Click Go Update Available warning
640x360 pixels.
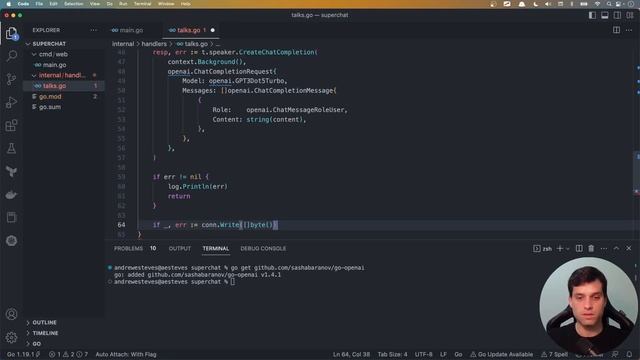[502, 354]
